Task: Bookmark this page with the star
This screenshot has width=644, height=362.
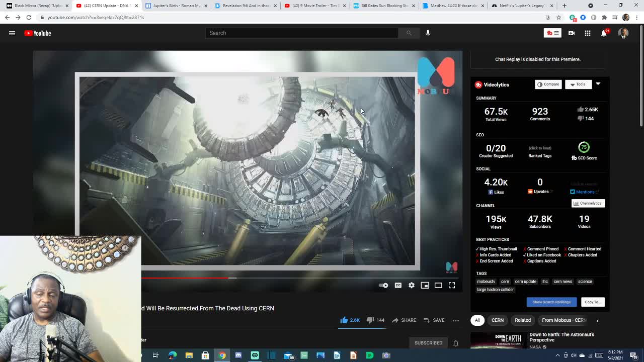Action: point(558,17)
